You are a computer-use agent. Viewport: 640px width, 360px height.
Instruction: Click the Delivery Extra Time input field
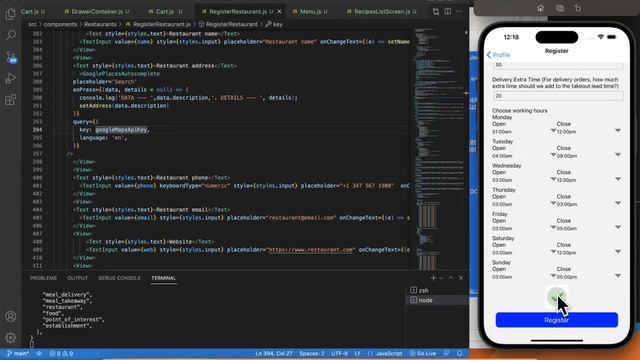558,96
